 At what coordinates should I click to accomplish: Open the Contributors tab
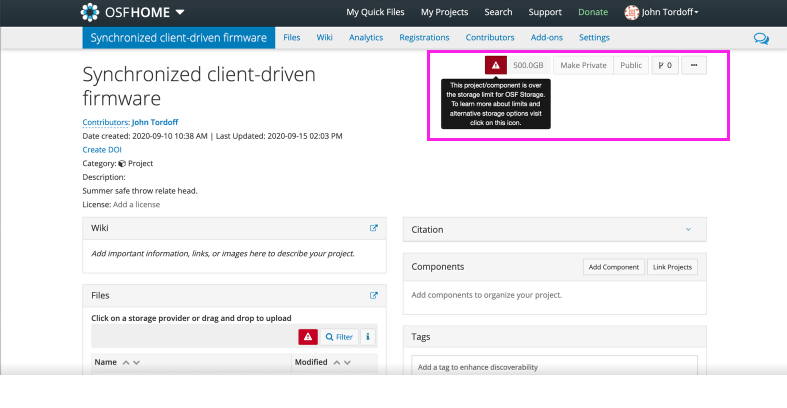[490, 38]
